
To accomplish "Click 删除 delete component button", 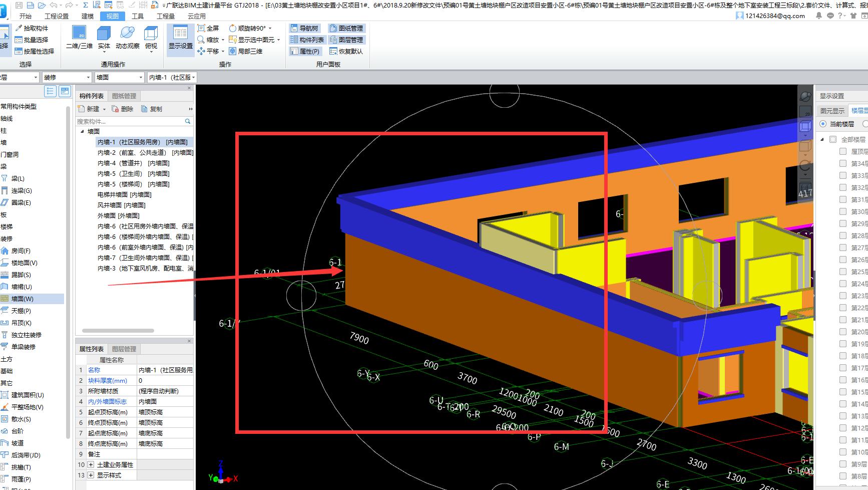I will coord(123,109).
